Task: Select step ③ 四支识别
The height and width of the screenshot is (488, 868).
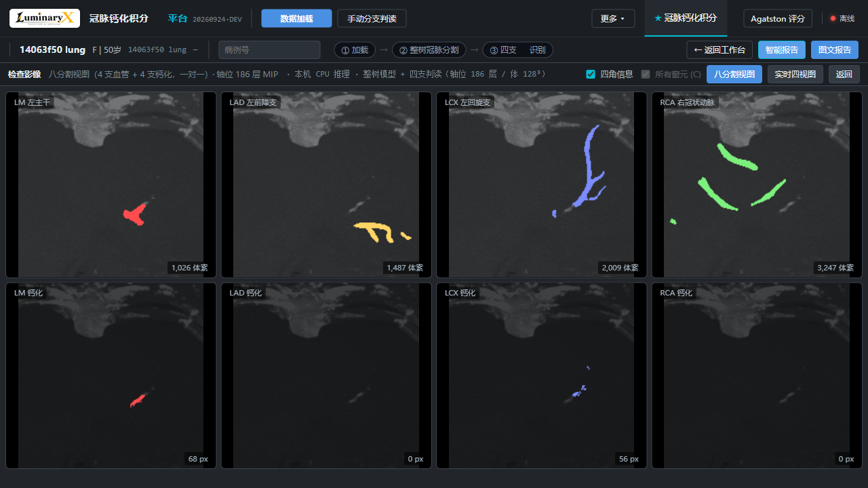Action: pyautogui.click(x=517, y=49)
